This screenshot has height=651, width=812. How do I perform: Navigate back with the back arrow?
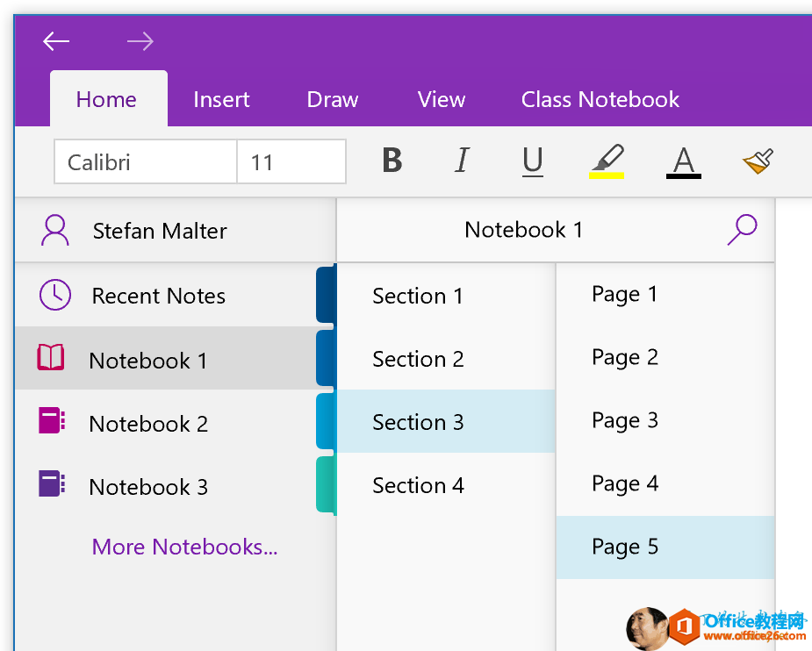pos(55,41)
